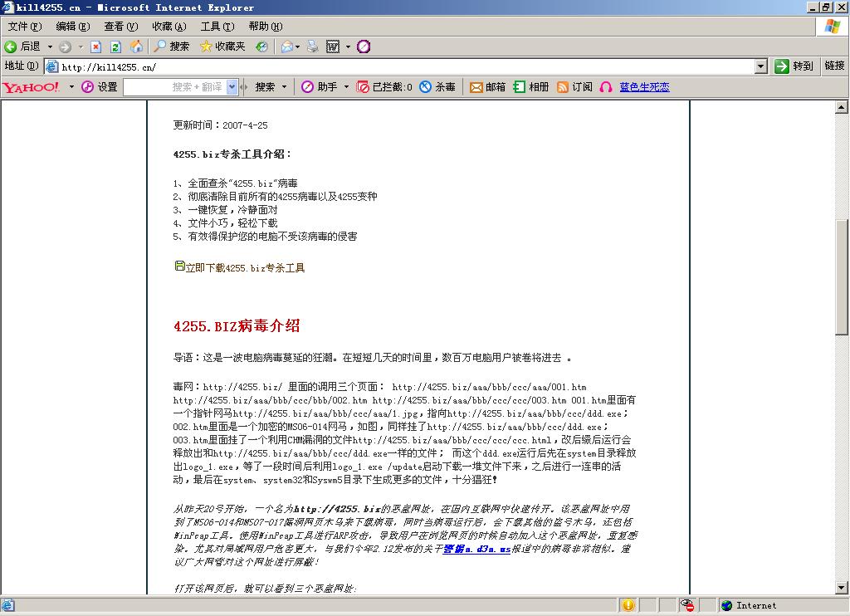
Task: Open the Yahoo 搜索 button dropdown arrow
Action: (284, 87)
